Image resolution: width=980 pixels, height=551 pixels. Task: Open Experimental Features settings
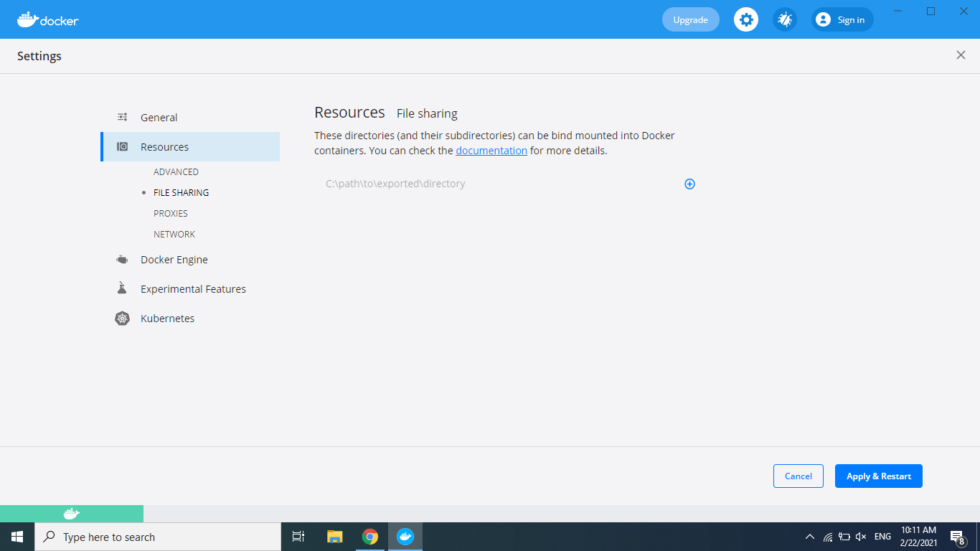coord(190,288)
